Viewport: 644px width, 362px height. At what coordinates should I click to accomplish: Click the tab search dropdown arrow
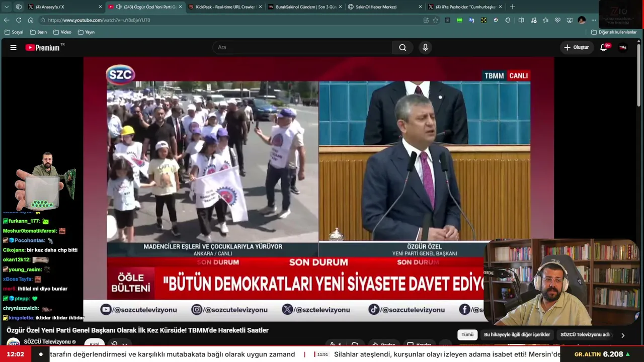point(7,7)
